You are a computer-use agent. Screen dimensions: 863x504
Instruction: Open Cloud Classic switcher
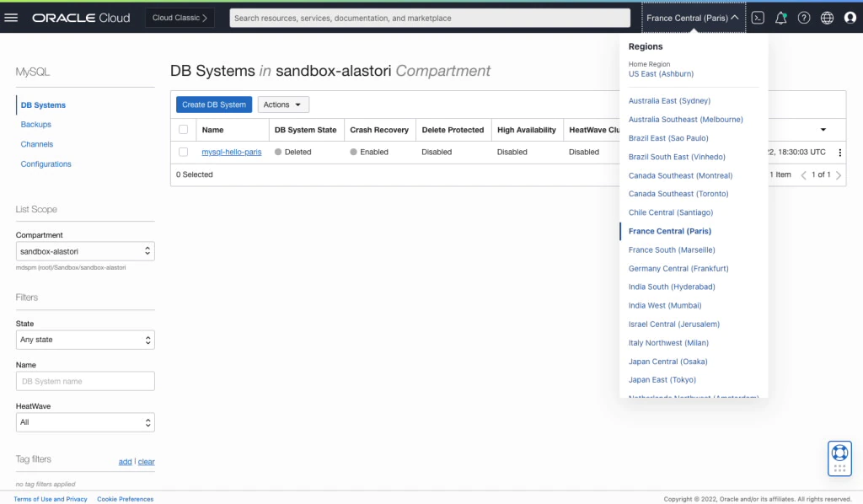tap(180, 18)
